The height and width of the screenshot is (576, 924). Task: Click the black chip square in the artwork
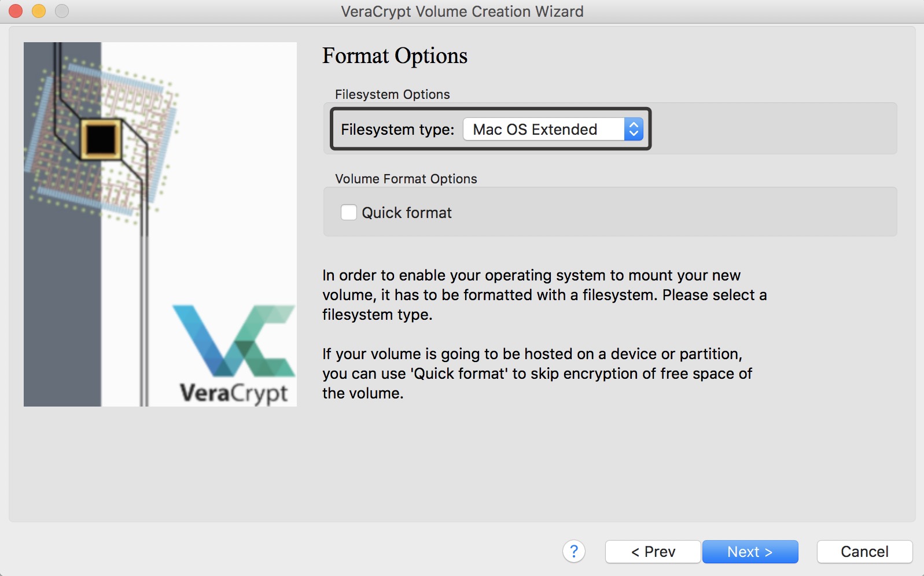coord(101,139)
